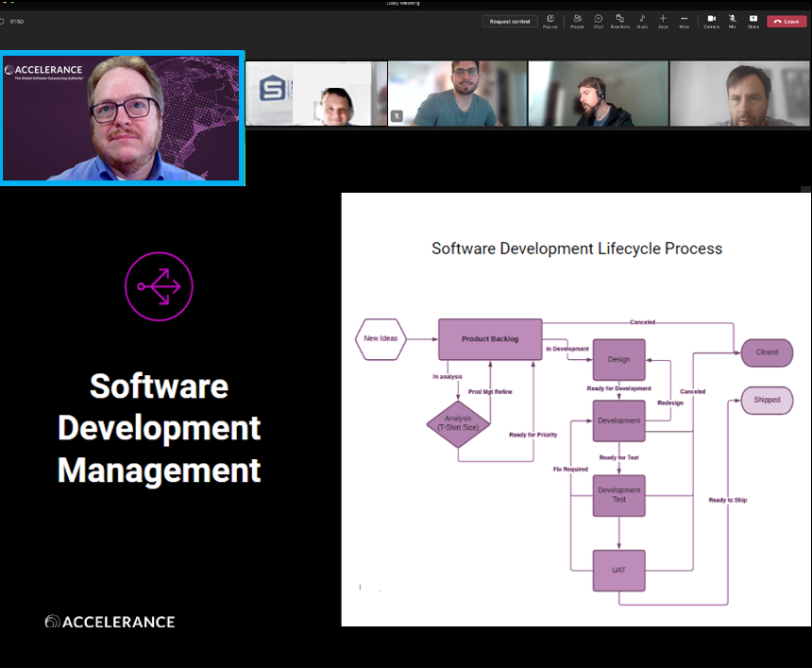Select the participant wearing a headset
The height and width of the screenshot is (668, 812).
click(598, 94)
